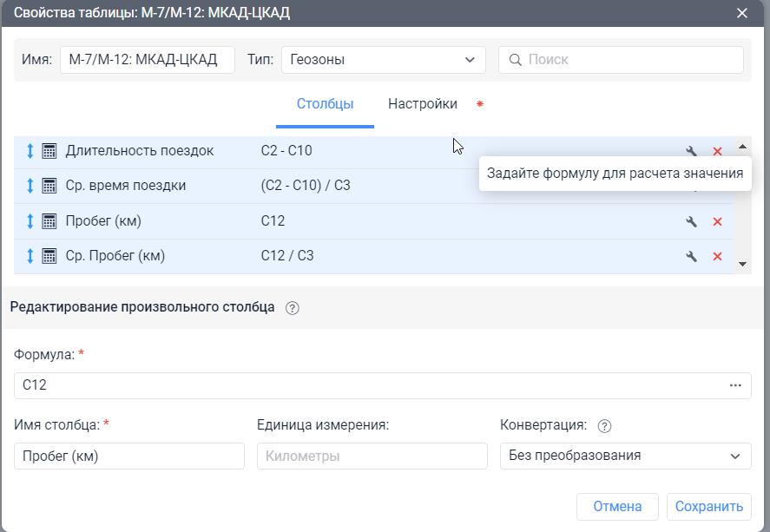Click the Отмена button

617,506
